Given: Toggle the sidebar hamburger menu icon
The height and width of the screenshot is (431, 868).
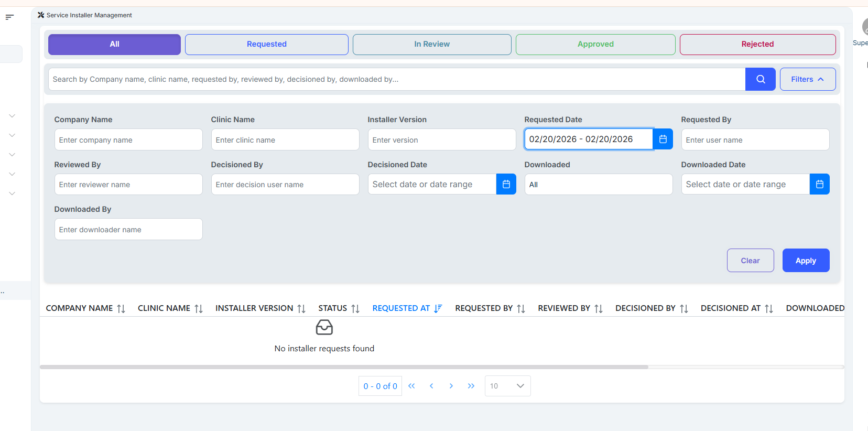Looking at the screenshot, I should tap(9, 17).
